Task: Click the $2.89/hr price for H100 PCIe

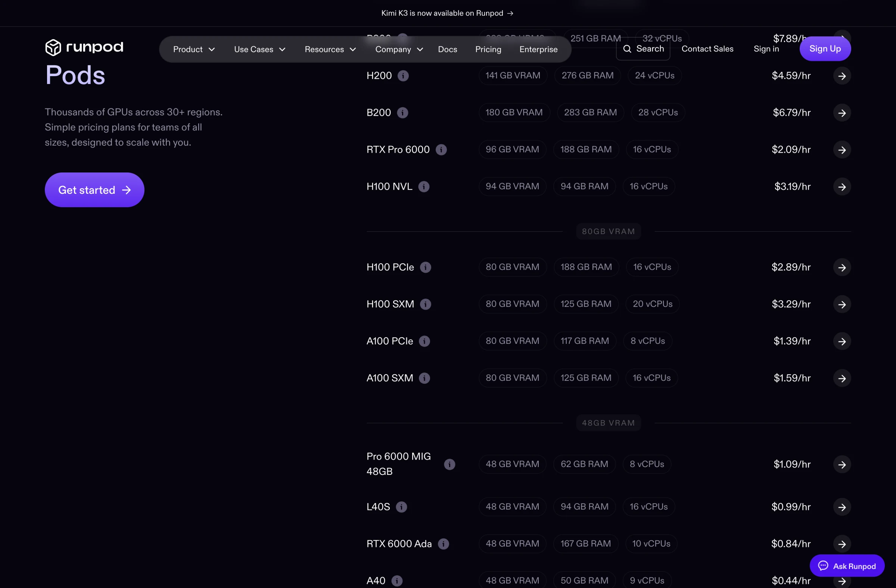Action: [x=791, y=267]
